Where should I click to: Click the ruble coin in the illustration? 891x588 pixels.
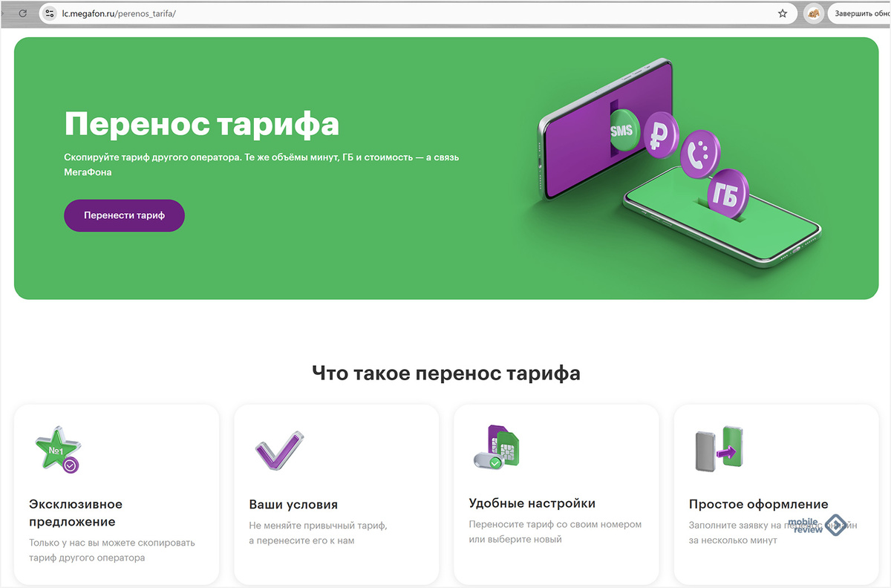661,134
